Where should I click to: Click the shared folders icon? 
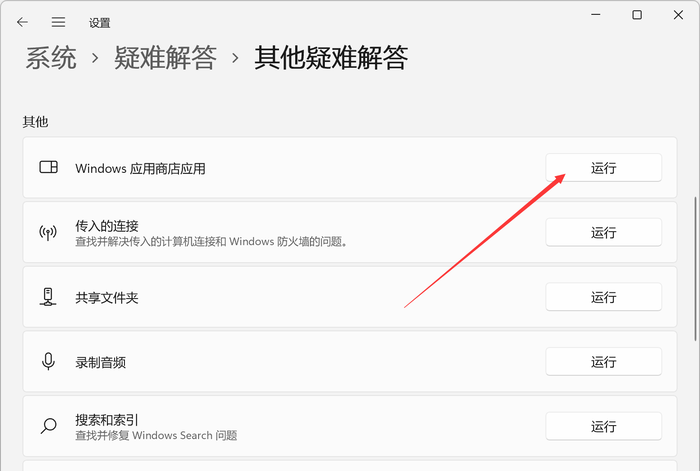pyautogui.click(x=48, y=297)
